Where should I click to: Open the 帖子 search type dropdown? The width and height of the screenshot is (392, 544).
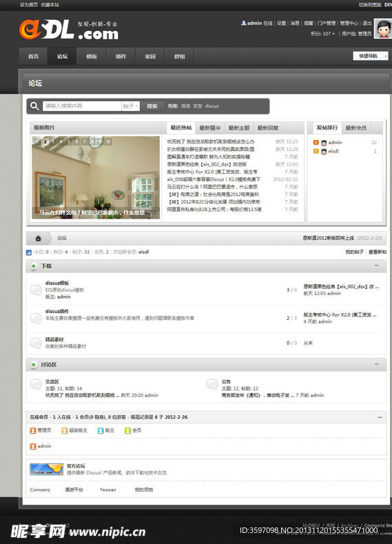(x=131, y=106)
